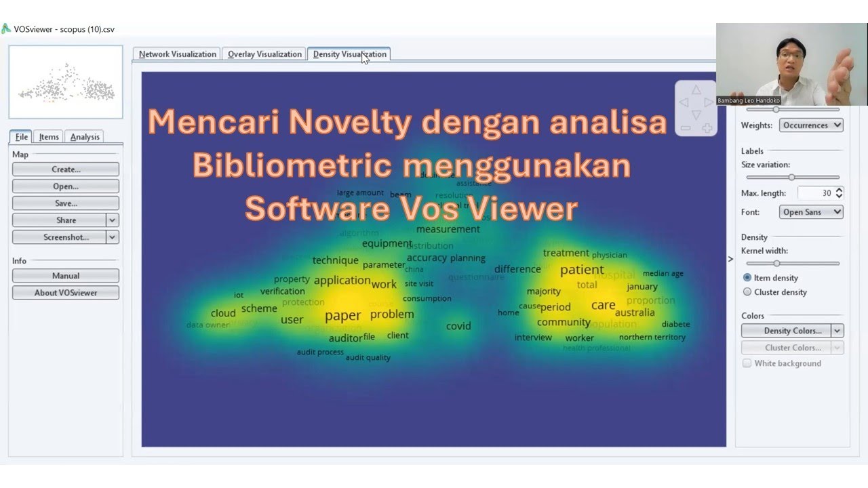Click the 'covid' term on the map
This screenshot has width=868, height=488.
tap(458, 326)
